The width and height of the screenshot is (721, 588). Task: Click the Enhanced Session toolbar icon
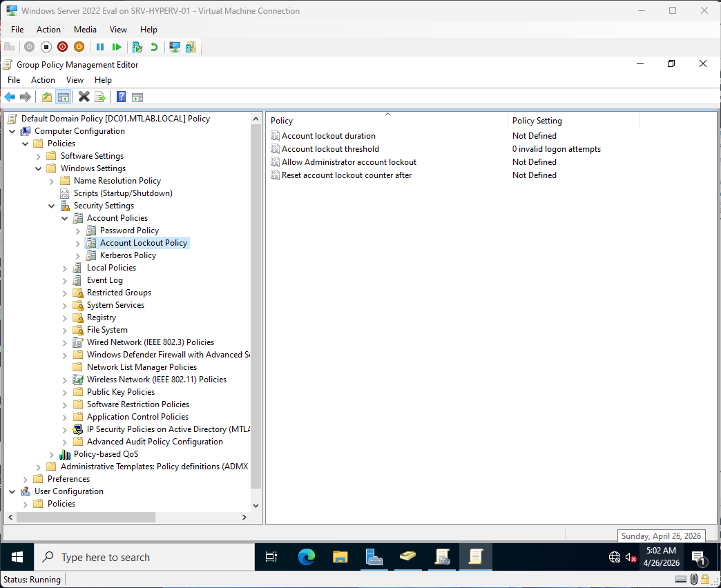click(175, 47)
